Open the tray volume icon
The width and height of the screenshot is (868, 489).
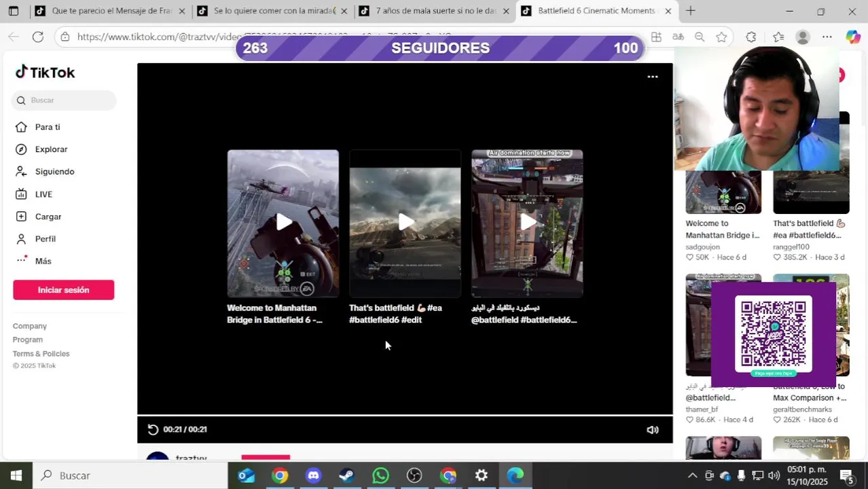click(x=774, y=475)
